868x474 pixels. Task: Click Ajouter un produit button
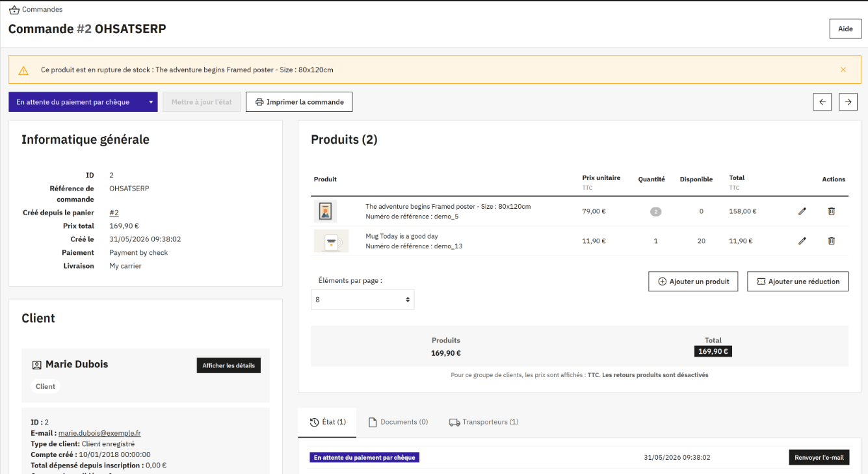(693, 282)
